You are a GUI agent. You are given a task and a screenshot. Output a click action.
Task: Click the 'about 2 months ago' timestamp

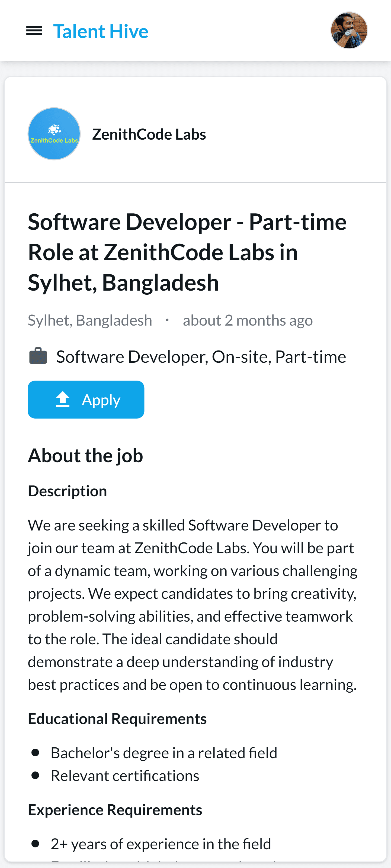247,320
